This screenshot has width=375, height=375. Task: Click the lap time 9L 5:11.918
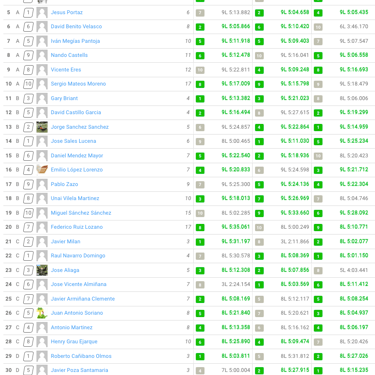click(236, 41)
